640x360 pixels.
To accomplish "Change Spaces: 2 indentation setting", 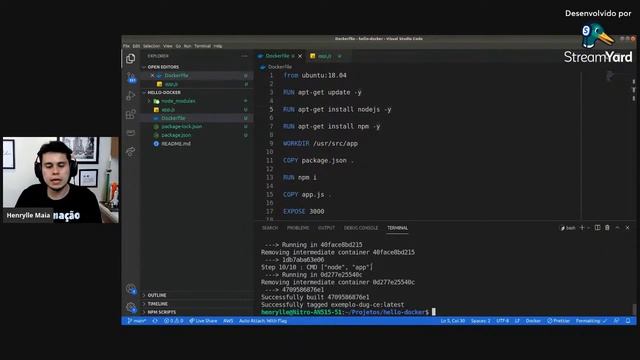I will (x=480, y=321).
